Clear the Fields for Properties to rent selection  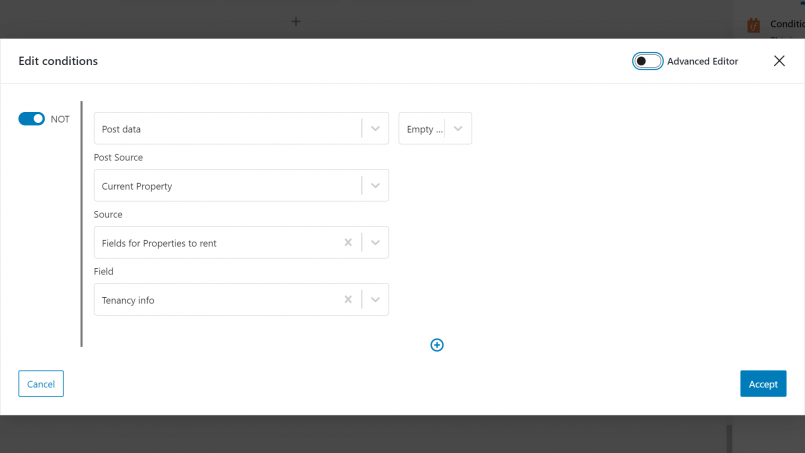click(348, 242)
